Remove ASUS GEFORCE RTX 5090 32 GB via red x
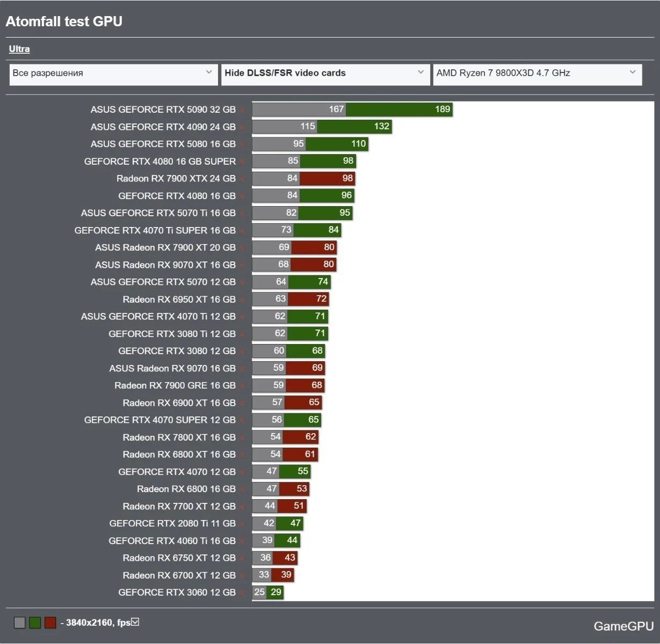 242,110
